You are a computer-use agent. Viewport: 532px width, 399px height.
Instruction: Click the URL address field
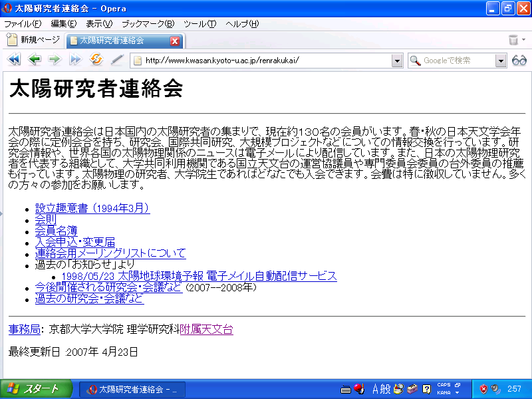267,61
